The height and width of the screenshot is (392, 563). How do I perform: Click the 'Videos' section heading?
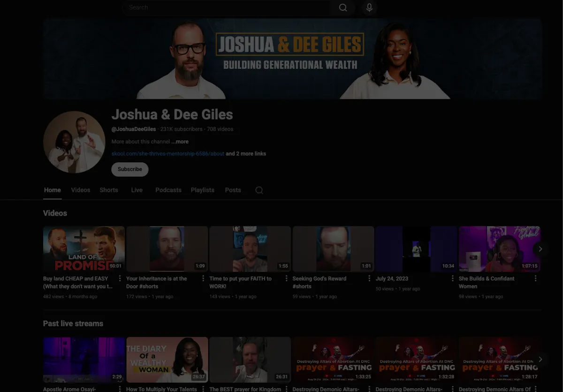pyautogui.click(x=55, y=213)
